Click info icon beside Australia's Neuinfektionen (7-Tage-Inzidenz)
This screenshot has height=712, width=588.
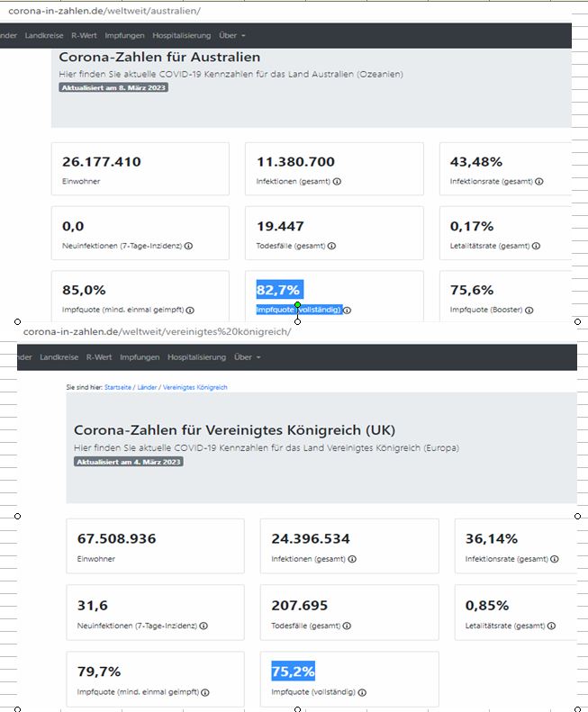[x=189, y=245]
